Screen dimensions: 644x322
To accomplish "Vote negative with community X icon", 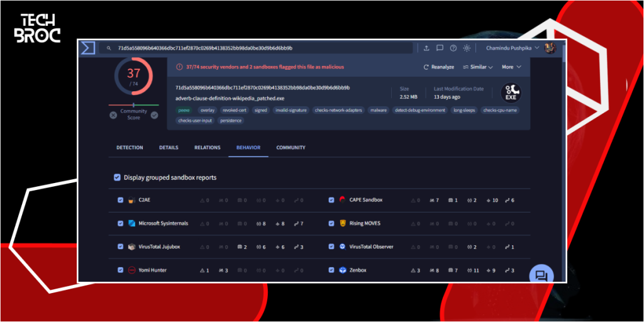I will pos(113,116).
